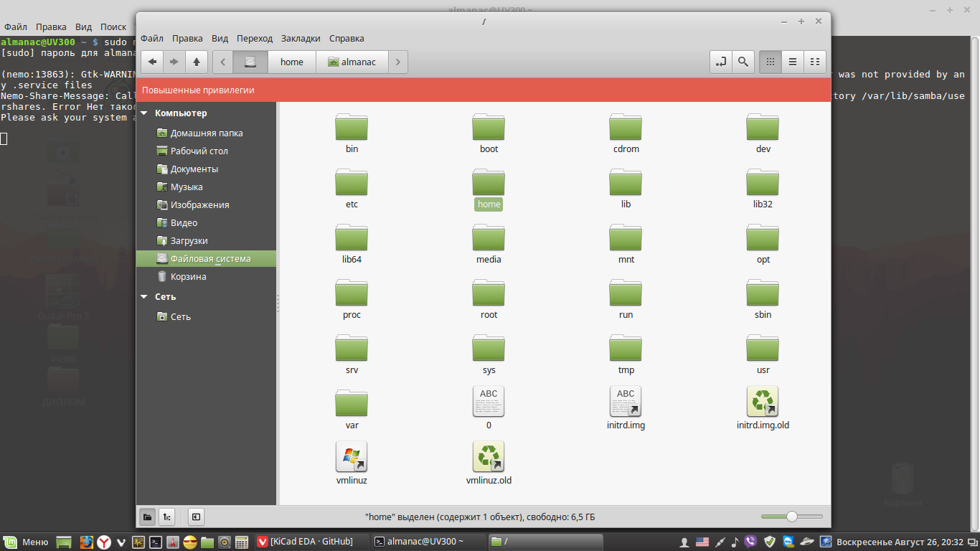The image size is (980, 551).
Task: Go forward with the right arrow toolbar button
Action: pos(174,62)
